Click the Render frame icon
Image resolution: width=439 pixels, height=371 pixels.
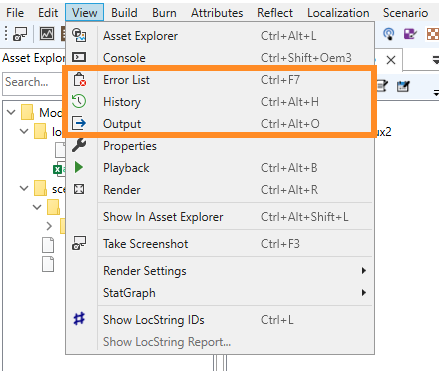(79, 189)
